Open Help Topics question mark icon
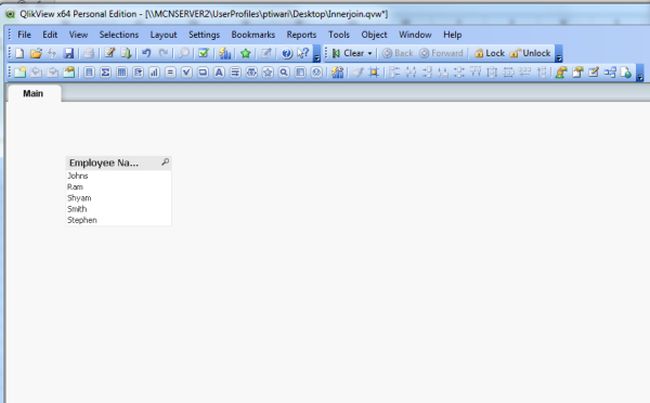Viewport: 650px width, 403px height. click(286, 53)
